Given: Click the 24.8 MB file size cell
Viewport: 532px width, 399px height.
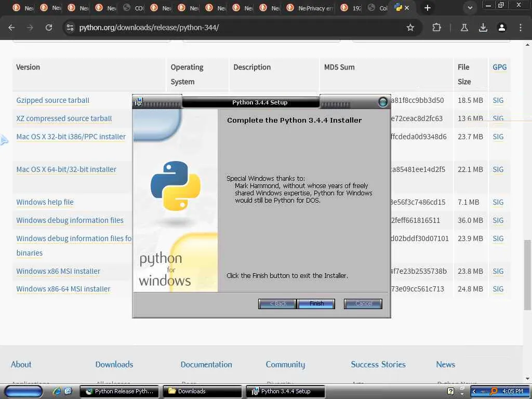Looking at the screenshot, I should (470, 289).
